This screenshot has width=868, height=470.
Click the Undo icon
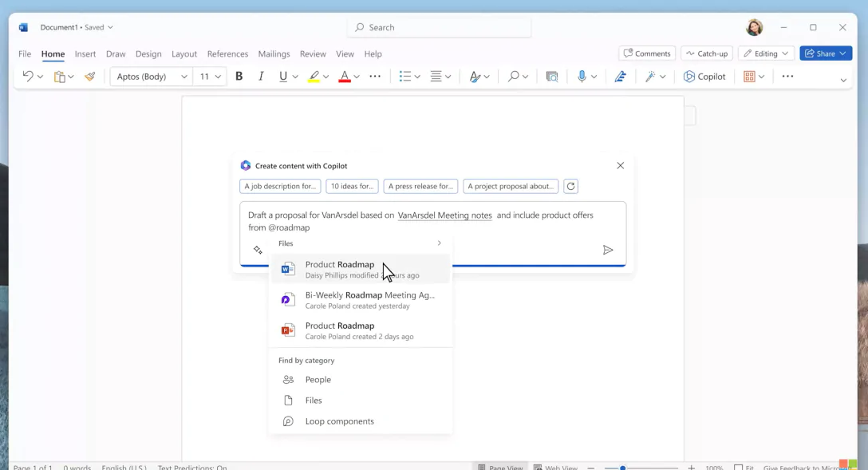pos(28,77)
